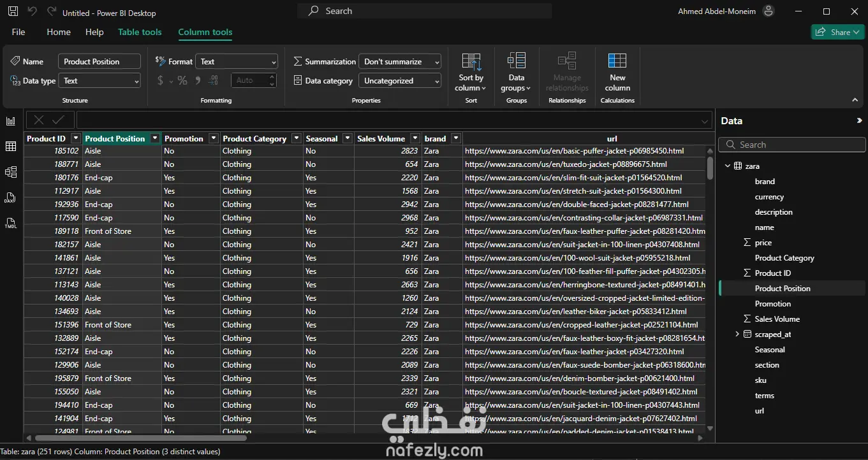Viewport: 868px width, 460px height.
Task: Click the Save icon in the title bar
Action: tap(13, 11)
